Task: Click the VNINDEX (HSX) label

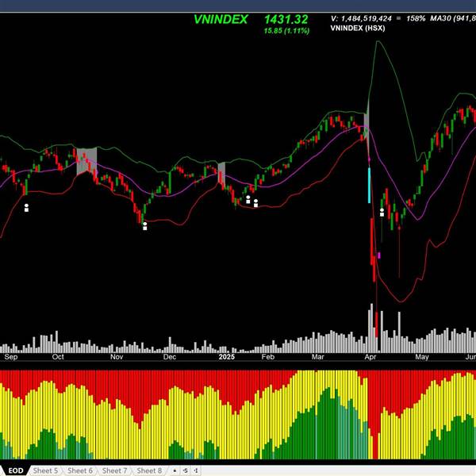Action: pos(358,29)
